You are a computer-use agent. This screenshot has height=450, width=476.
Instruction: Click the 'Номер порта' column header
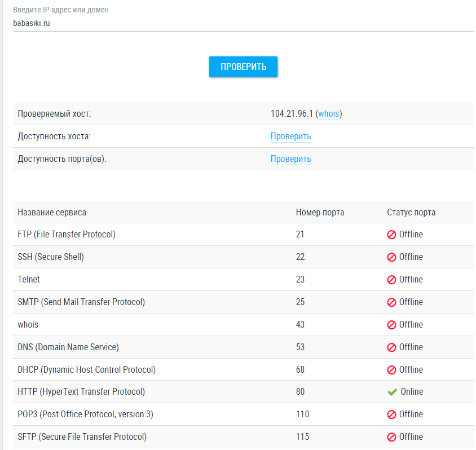320,213
